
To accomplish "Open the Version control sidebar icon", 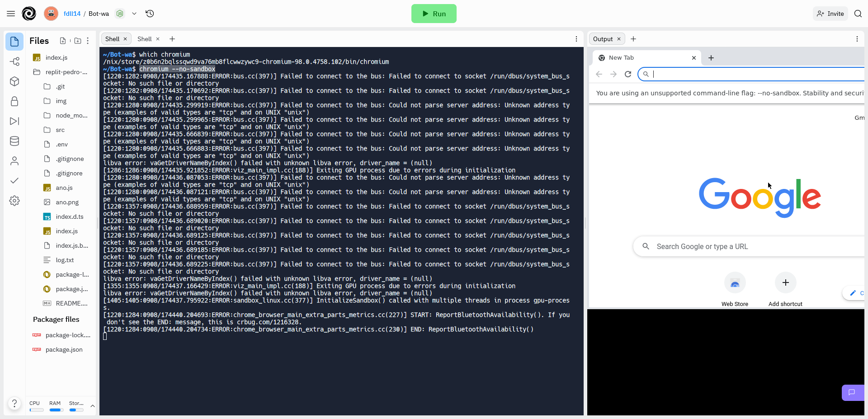I will pos(14,61).
